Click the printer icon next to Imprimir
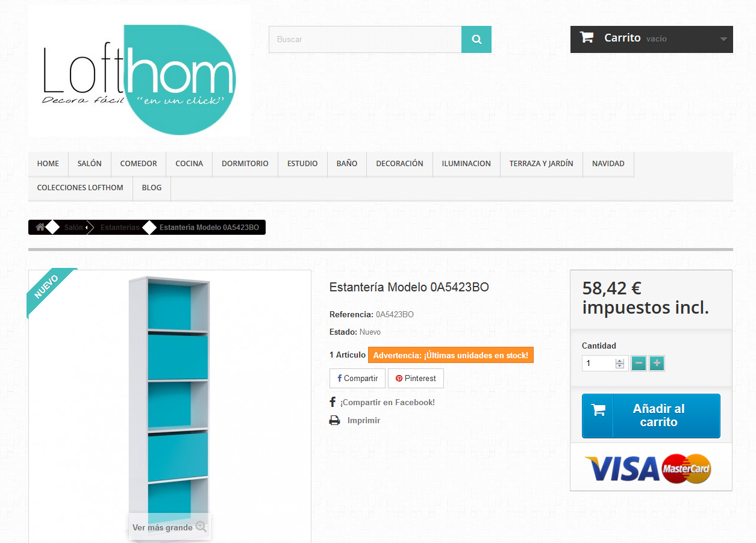The height and width of the screenshot is (543, 756). coord(334,421)
